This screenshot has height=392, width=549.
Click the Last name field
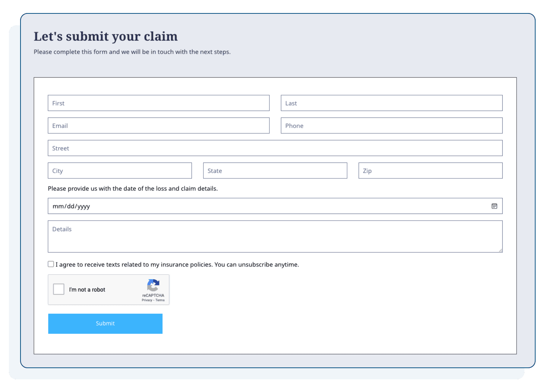click(391, 103)
